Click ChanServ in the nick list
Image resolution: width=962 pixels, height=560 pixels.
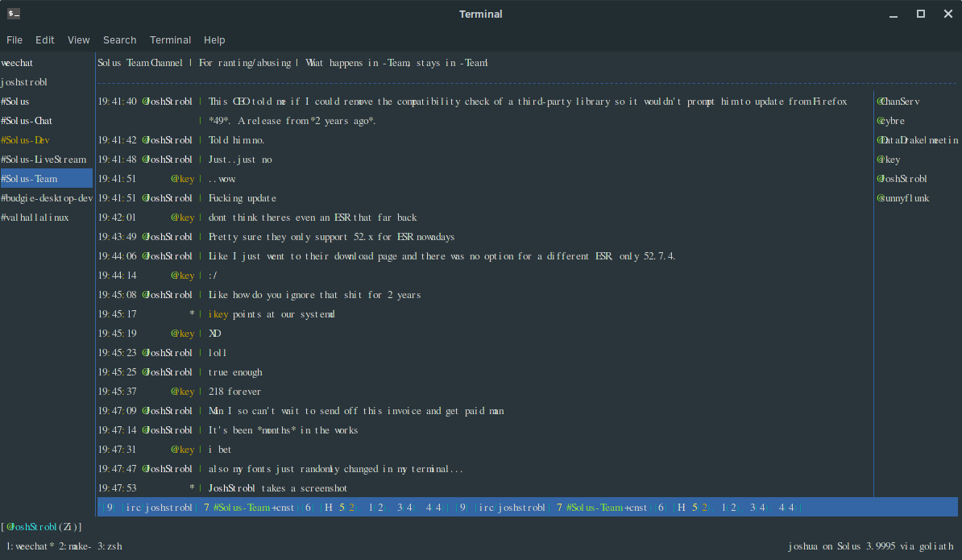pyautogui.click(x=898, y=102)
